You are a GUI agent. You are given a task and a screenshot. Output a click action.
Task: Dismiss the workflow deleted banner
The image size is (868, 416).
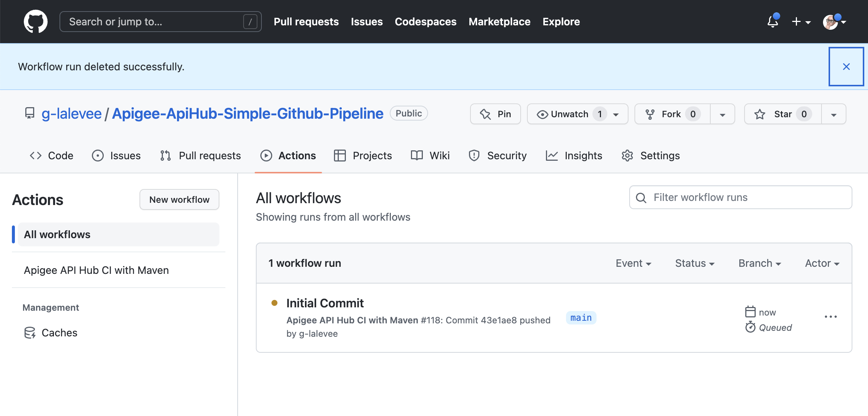tap(846, 67)
